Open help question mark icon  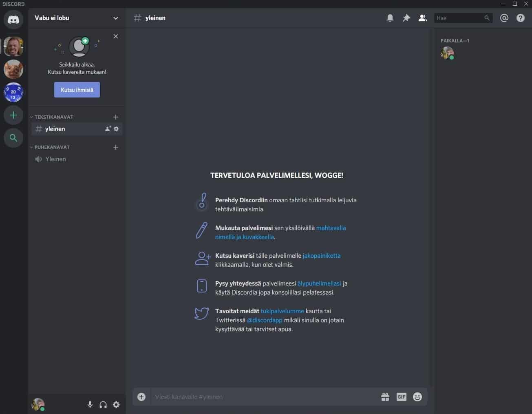(521, 18)
